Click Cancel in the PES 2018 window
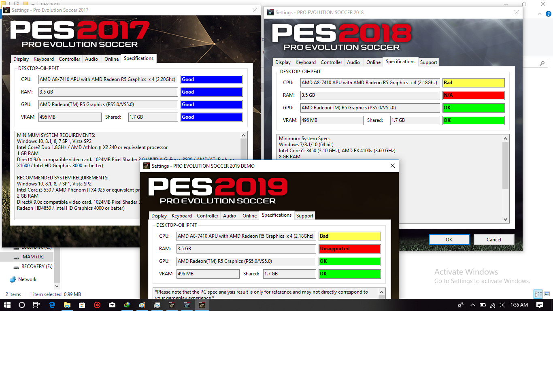This screenshot has width=553, height=392. click(x=494, y=239)
